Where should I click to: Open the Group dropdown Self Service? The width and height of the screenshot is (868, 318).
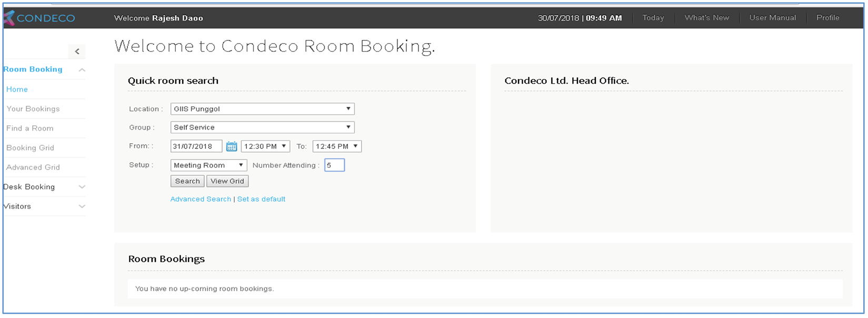263,127
